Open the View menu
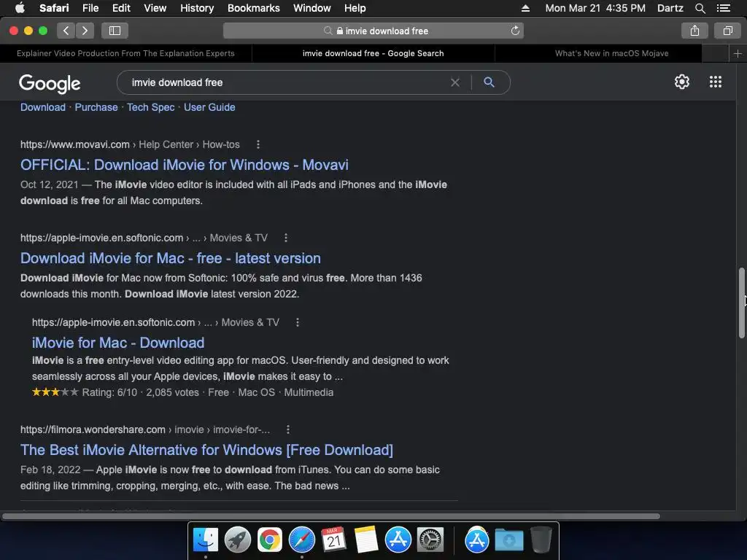747x560 pixels. [155, 8]
